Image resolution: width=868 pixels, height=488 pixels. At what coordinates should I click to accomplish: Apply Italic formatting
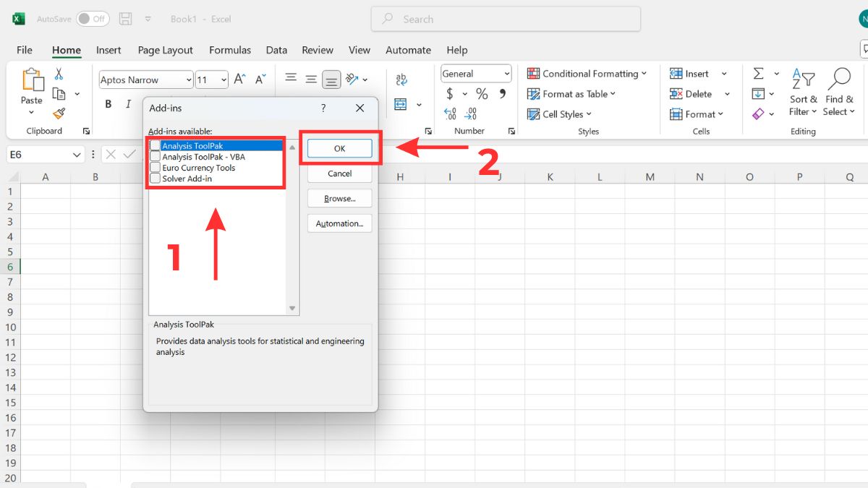129,104
